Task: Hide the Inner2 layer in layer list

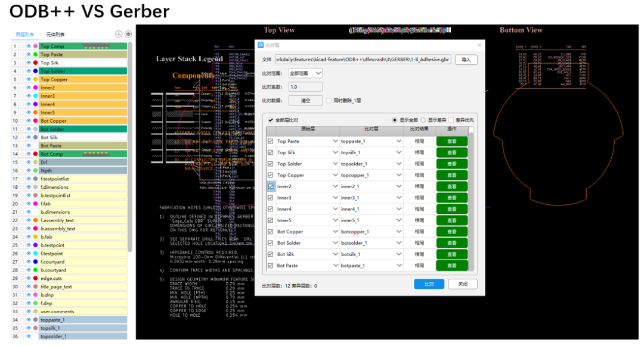Action: (x=29, y=88)
